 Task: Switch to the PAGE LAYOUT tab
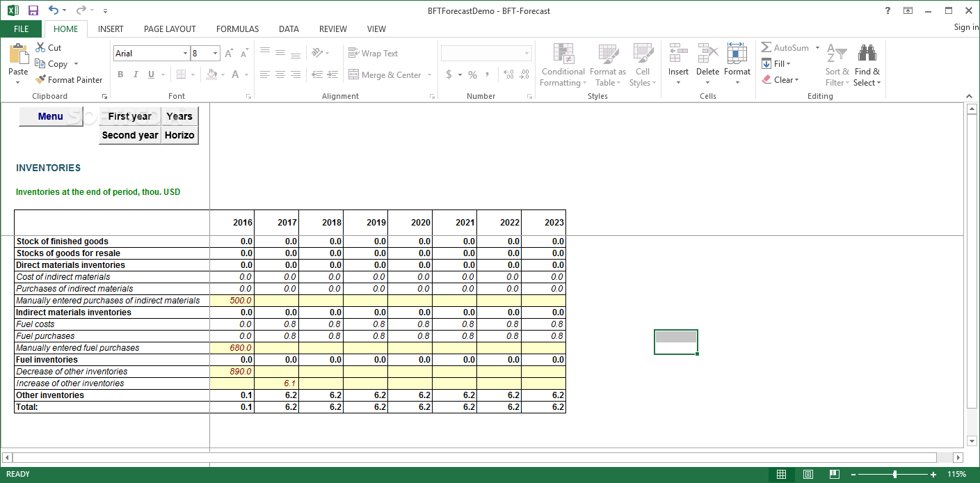170,29
